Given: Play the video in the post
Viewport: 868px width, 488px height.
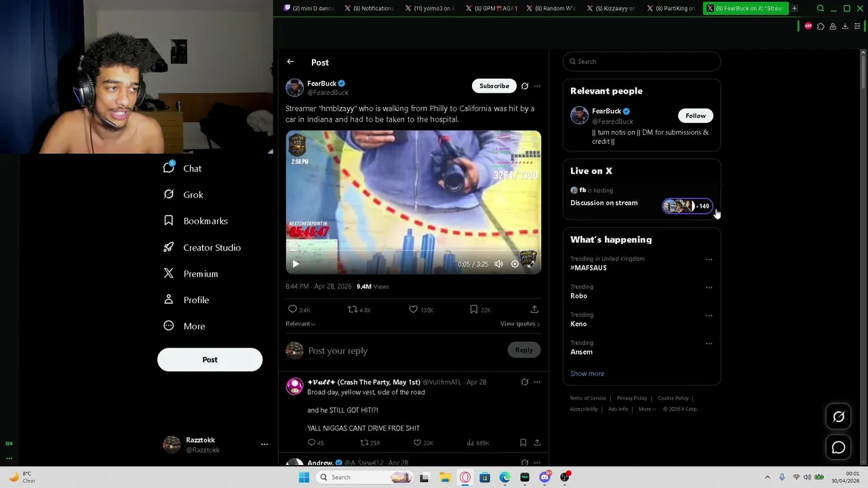Looking at the screenshot, I should pos(296,264).
